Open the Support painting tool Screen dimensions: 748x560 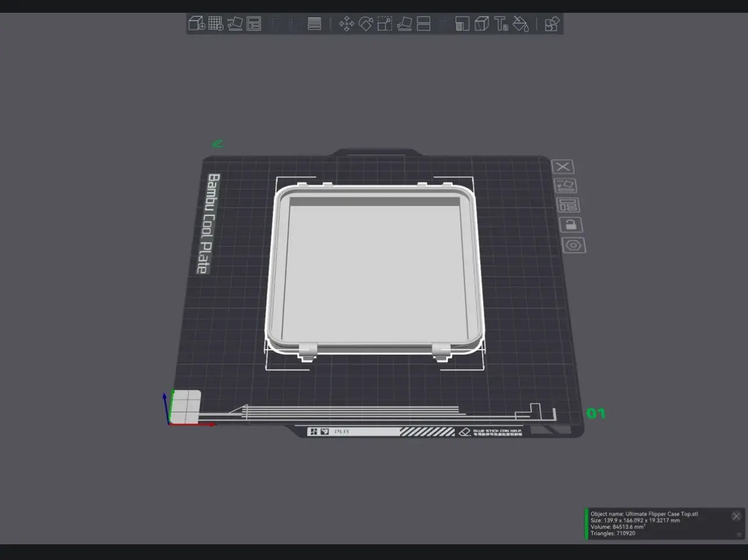pos(462,24)
